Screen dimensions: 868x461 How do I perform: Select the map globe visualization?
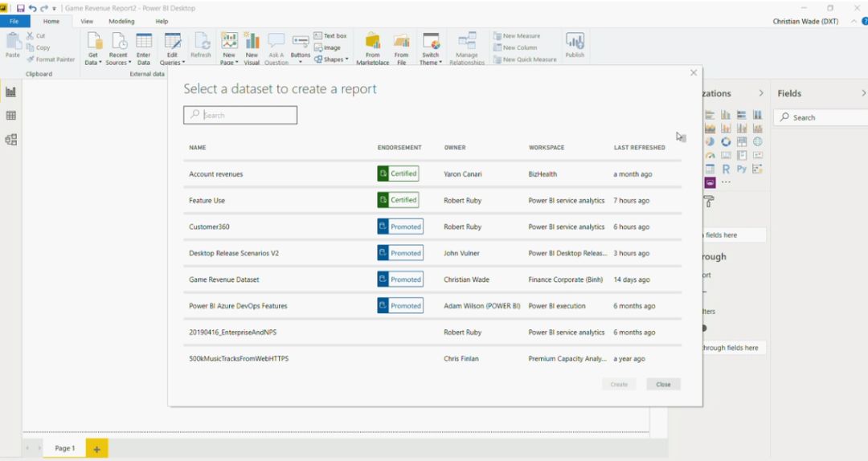[x=757, y=141]
